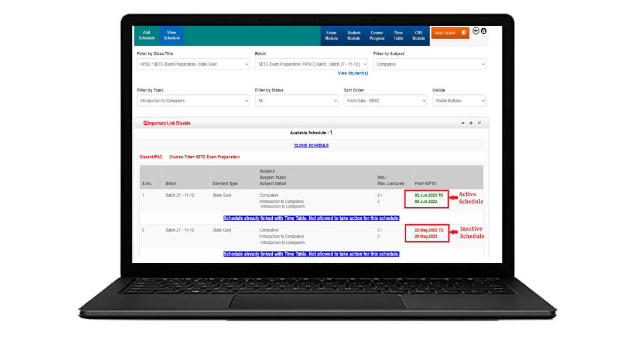Expand the Filter by Status dropdown
Viewport: 644px width, 337px height.
click(x=296, y=101)
